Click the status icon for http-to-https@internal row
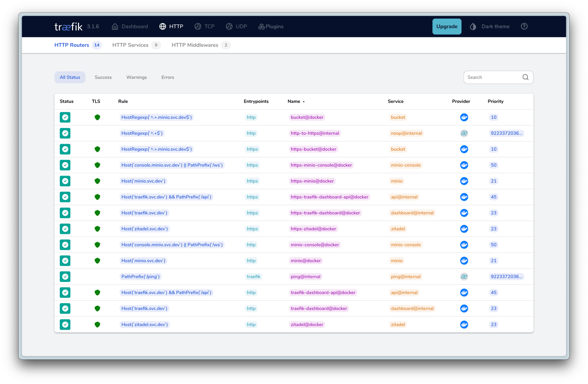The height and width of the screenshot is (384, 588). click(65, 133)
